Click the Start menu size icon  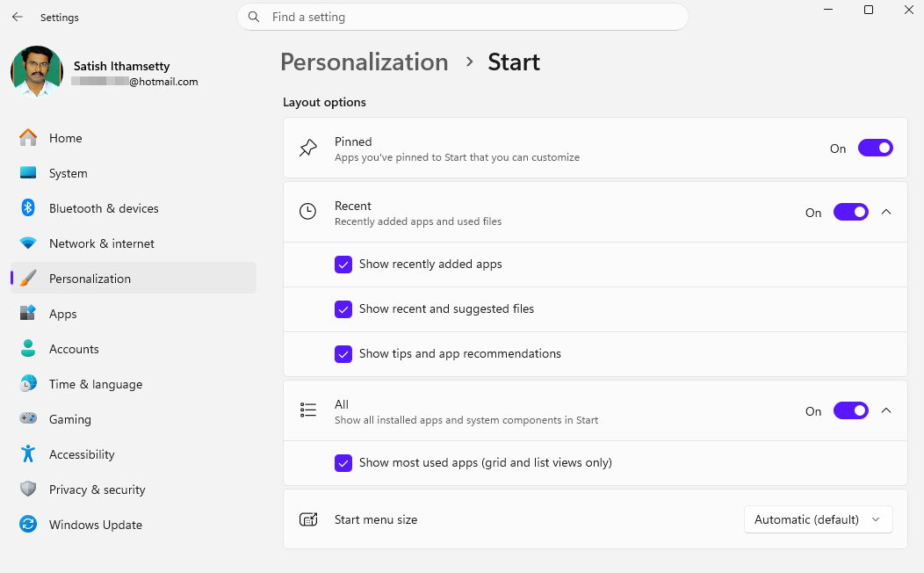point(308,519)
